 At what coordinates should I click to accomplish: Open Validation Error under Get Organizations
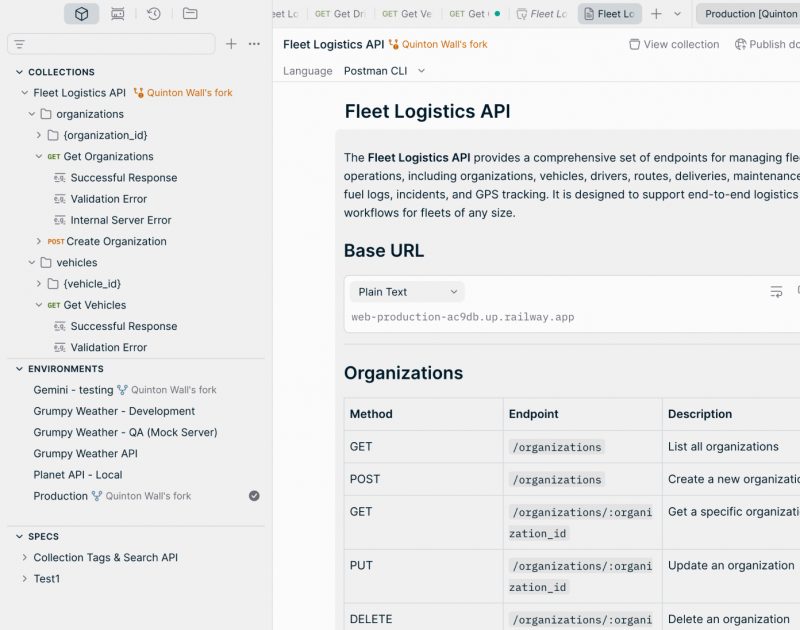109,199
